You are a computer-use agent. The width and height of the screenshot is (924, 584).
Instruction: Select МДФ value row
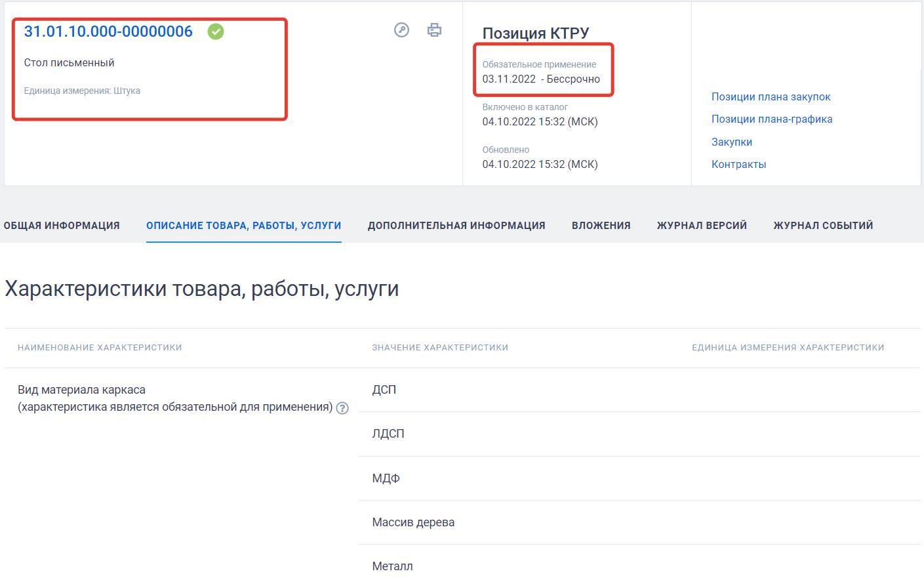[x=639, y=478]
